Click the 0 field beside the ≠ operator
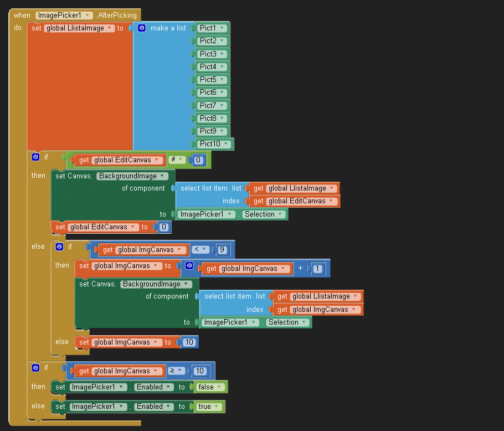The height and width of the screenshot is (431, 504). 198,160
